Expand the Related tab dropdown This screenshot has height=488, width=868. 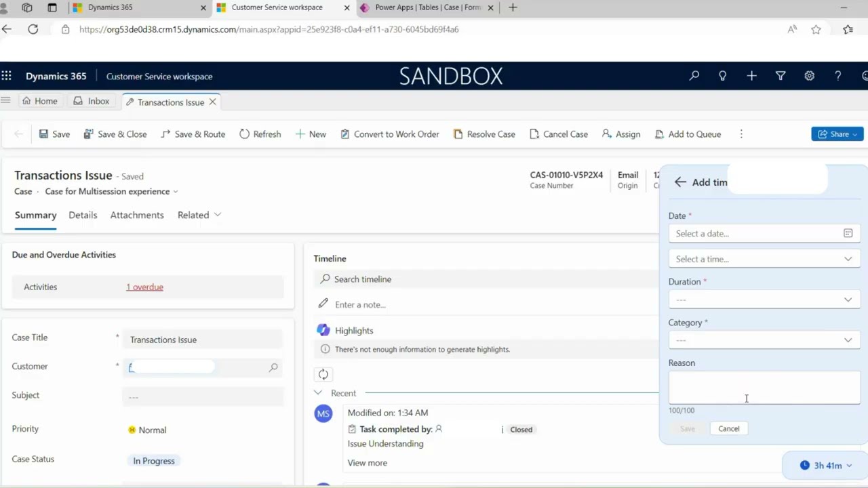point(218,215)
